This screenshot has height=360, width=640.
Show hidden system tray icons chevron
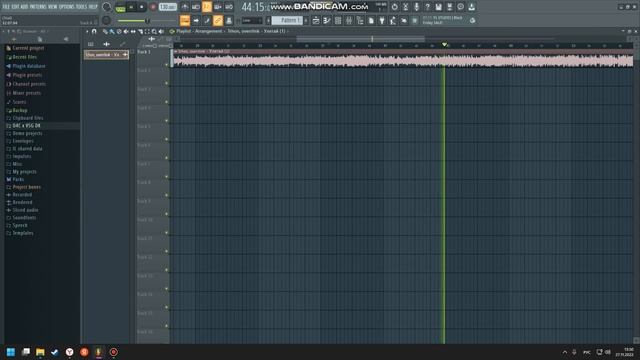coord(565,352)
